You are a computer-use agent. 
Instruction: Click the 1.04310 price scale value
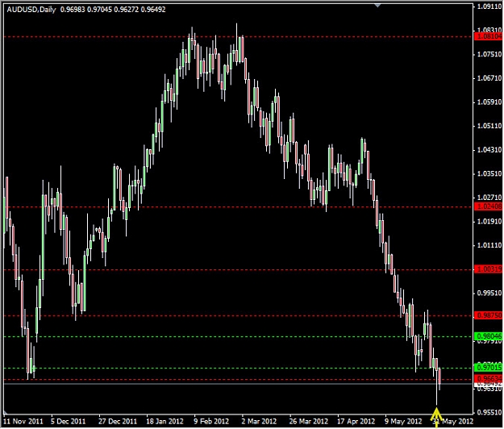coord(489,150)
